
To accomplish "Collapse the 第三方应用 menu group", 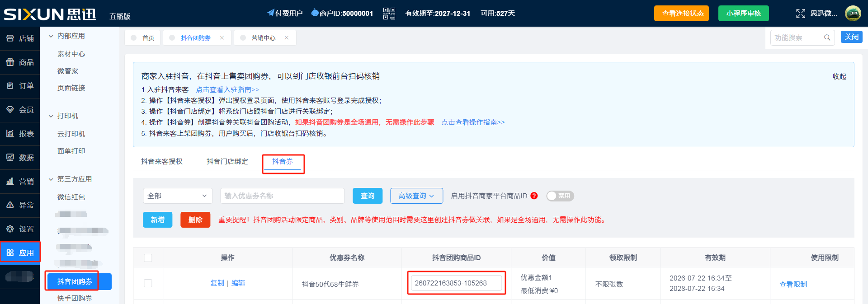I will [x=51, y=179].
